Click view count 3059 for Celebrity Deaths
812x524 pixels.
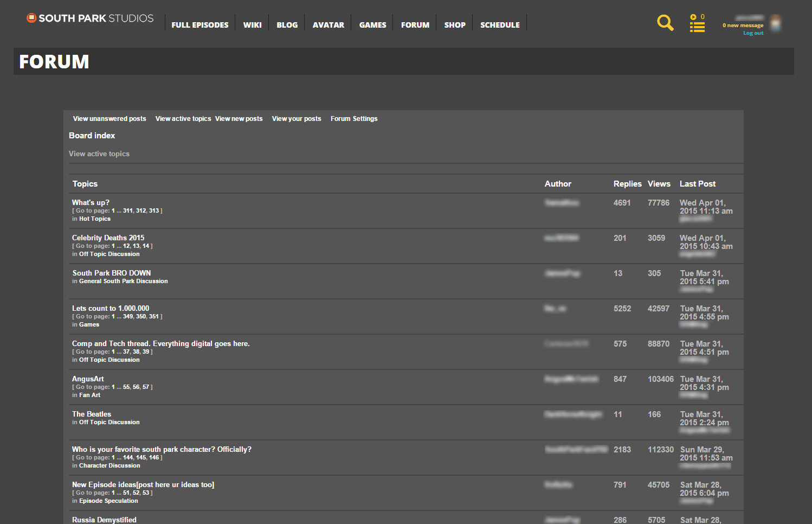656,238
